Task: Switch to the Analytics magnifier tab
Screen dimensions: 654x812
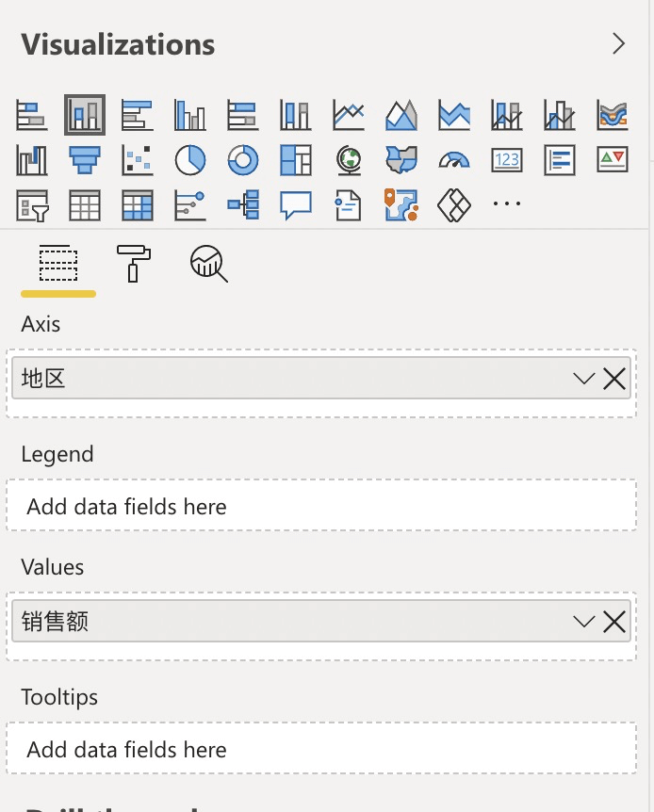Action: tap(209, 264)
